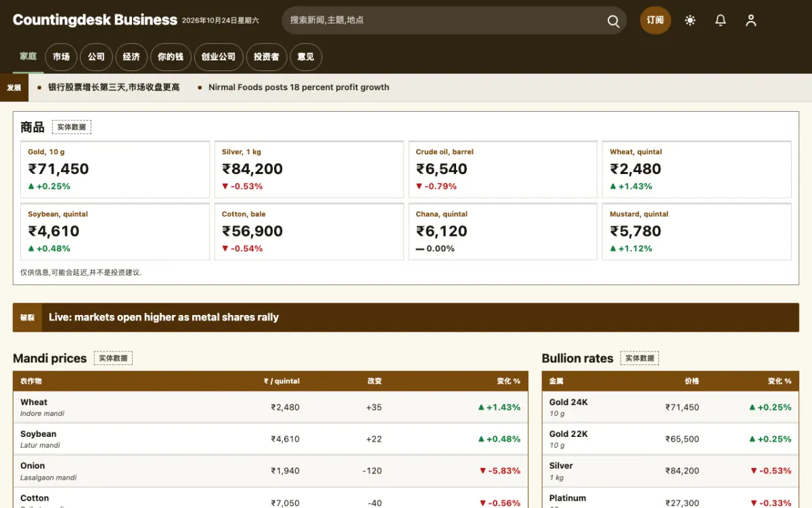Click the Wheat row in Mandi prices
The height and width of the screenshot is (508, 812).
pos(271,407)
